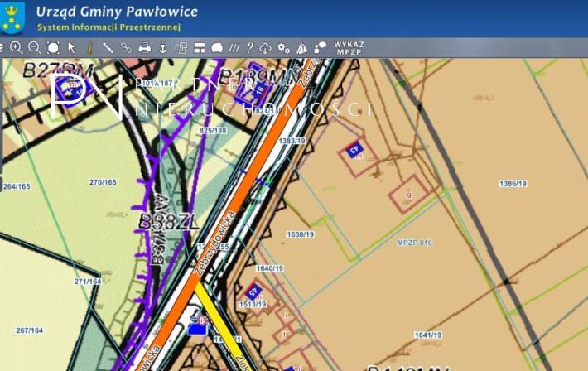Activate the info identify tool
The image size is (588, 371).
click(x=89, y=48)
